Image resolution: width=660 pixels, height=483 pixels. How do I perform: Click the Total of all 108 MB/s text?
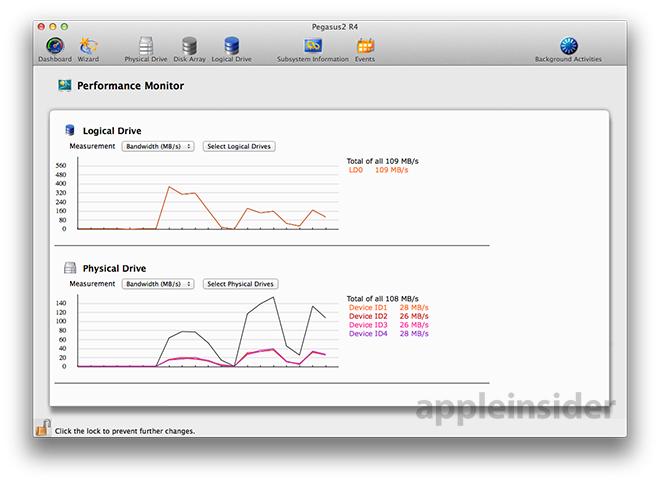click(x=383, y=299)
